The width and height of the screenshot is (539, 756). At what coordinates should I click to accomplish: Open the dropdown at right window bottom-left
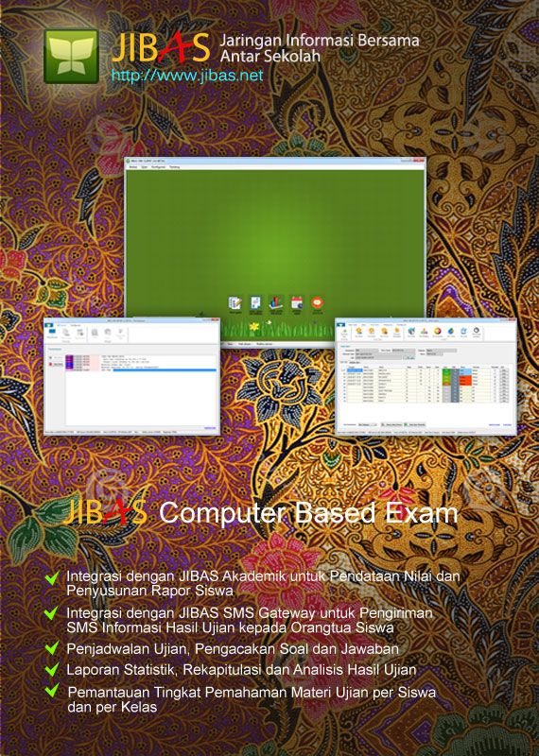(367, 424)
